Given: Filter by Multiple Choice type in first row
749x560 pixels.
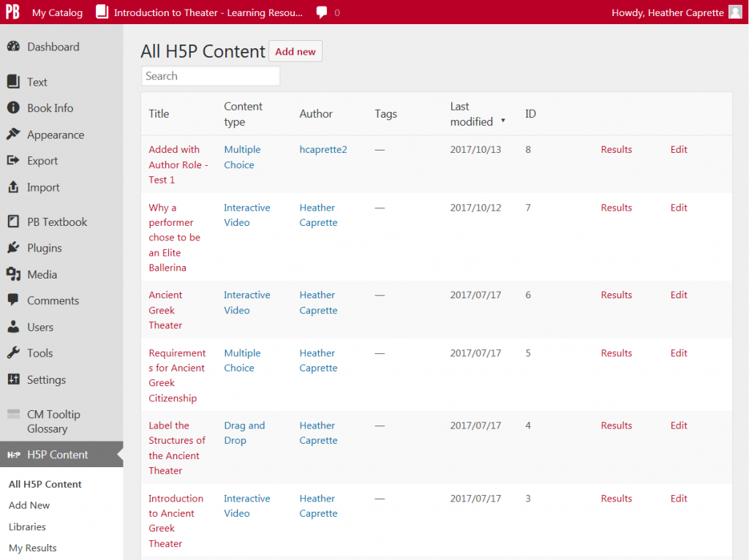Looking at the screenshot, I should (242, 157).
